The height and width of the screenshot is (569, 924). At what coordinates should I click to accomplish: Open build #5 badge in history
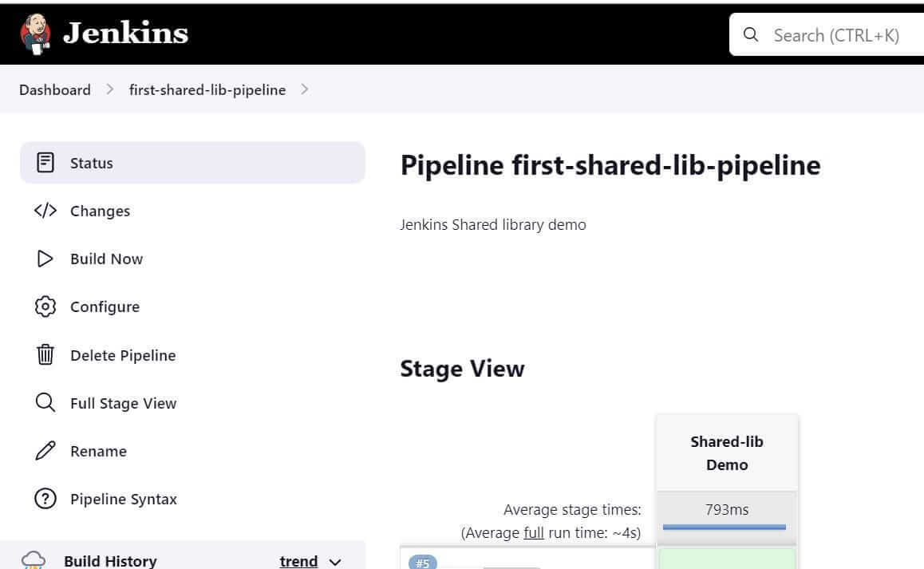point(423,563)
